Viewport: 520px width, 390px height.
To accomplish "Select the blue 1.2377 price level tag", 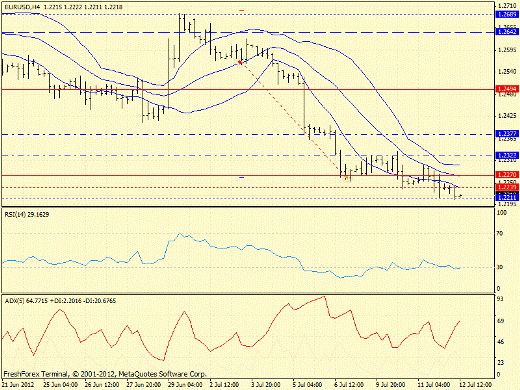I will click(508, 134).
